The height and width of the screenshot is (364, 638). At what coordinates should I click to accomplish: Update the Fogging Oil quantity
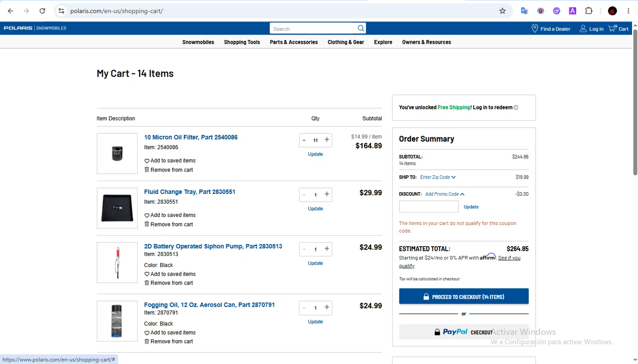coord(316,322)
